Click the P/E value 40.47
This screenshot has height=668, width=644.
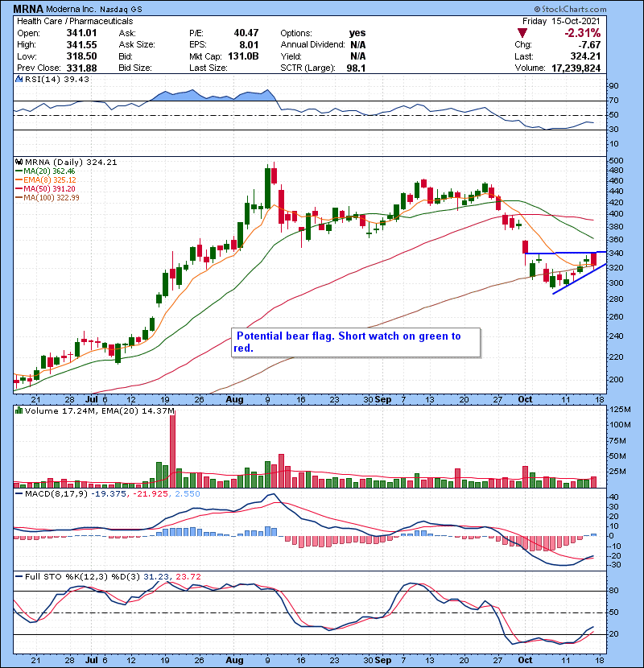click(x=246, y=33)
